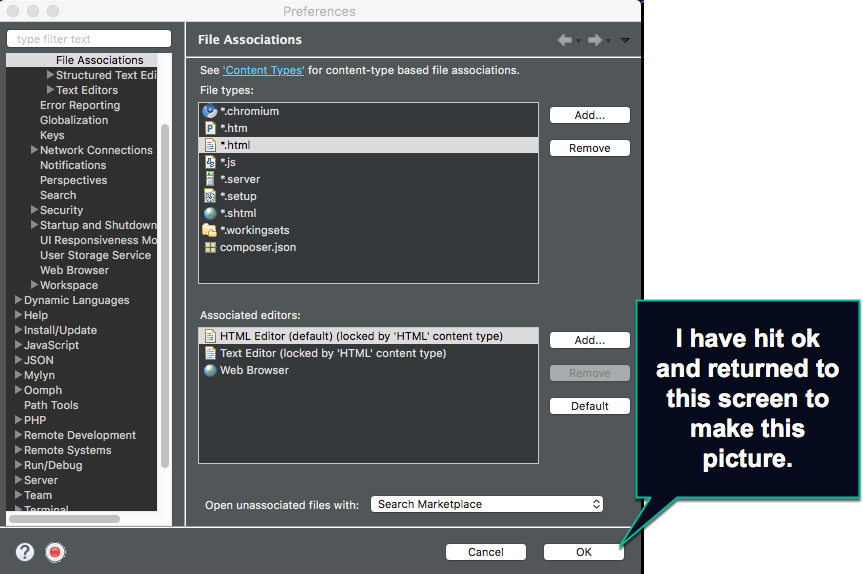Click the tree's vertical scrollbar

click(165, 296)
